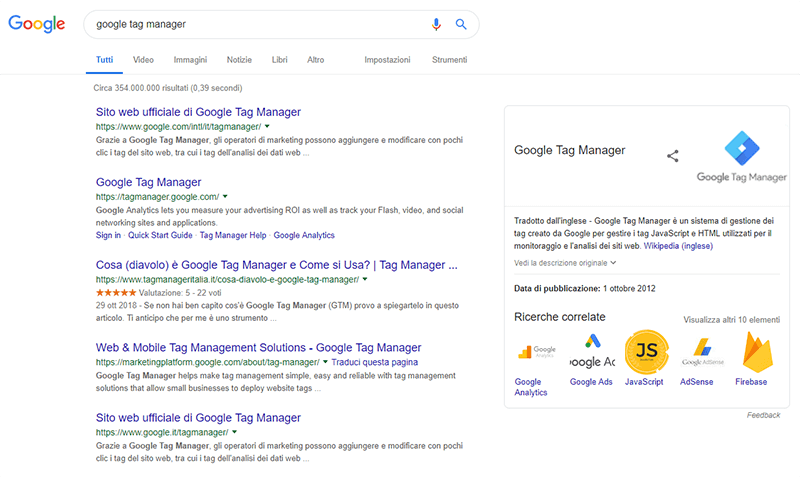Click the Circa 354.000.000 risultati text
The width and height of the screenshot is (800, 478).
pyautogui.click(x=168, y=88)
